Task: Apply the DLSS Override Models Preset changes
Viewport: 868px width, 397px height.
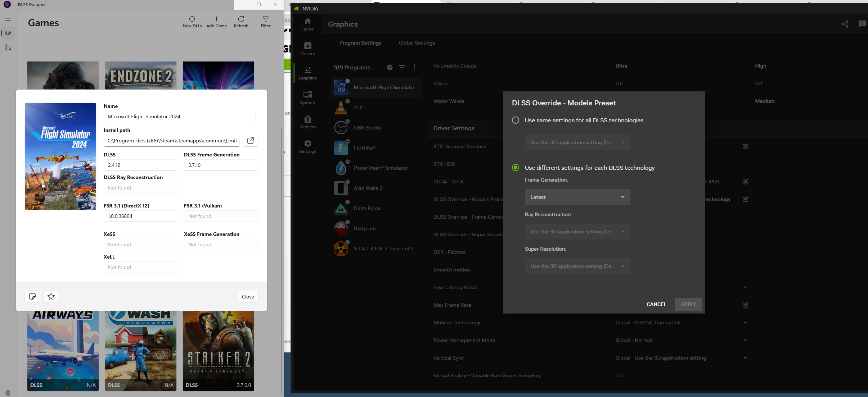Action: 688,304
